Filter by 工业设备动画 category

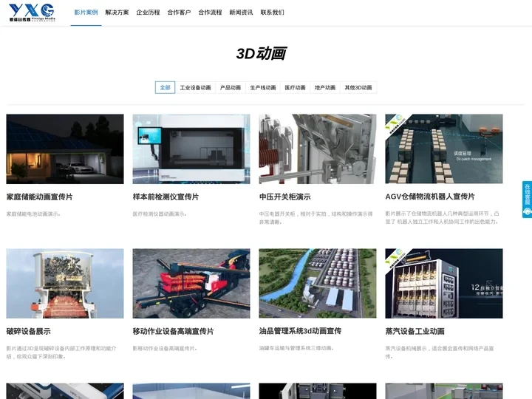195,87
